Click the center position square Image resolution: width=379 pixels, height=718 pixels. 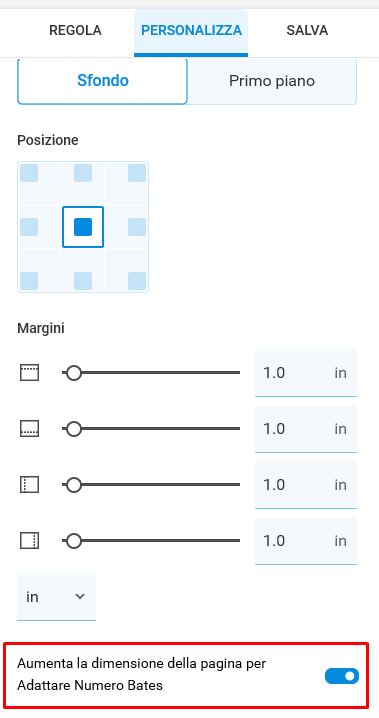(83, 227)
